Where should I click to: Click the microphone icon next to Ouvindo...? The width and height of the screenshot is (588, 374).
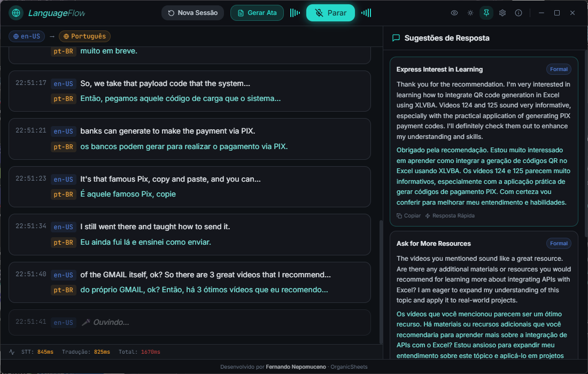[x=86, y=322]
